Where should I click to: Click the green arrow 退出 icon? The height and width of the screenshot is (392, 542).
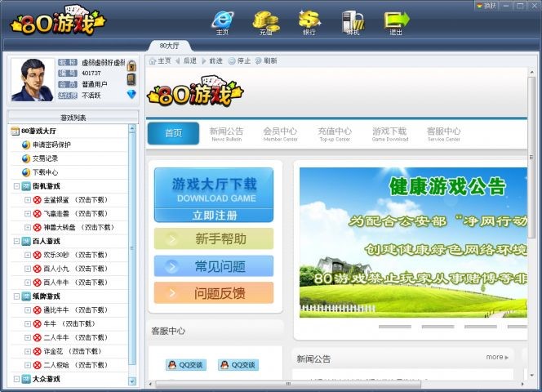[x=396, y=23]
